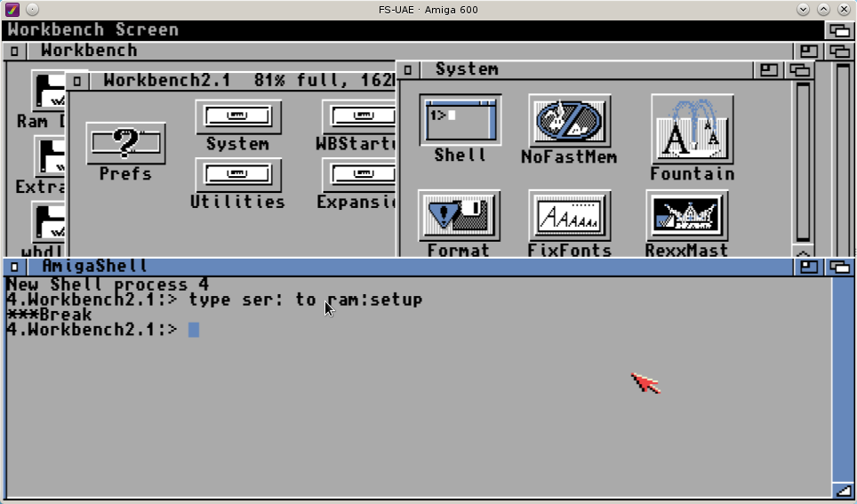The width and height of the screenshot is (857, 504).
Task: Select the System drawer in Workbench2.1 window
Action: [237, 116]
